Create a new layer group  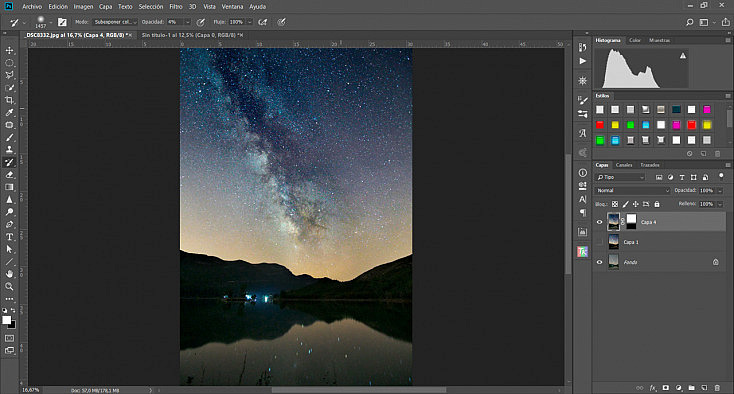tap(691, 388)
